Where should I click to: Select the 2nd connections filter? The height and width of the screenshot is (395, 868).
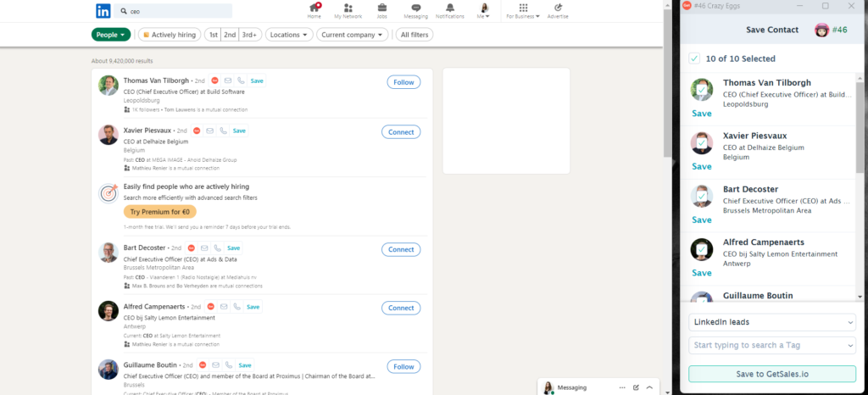tap(230, 35)
